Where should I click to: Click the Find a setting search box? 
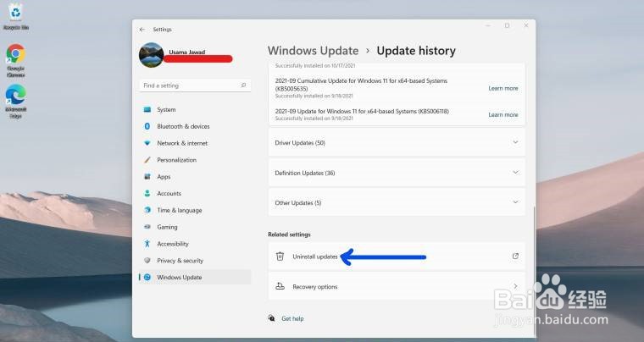click(195, 85)
